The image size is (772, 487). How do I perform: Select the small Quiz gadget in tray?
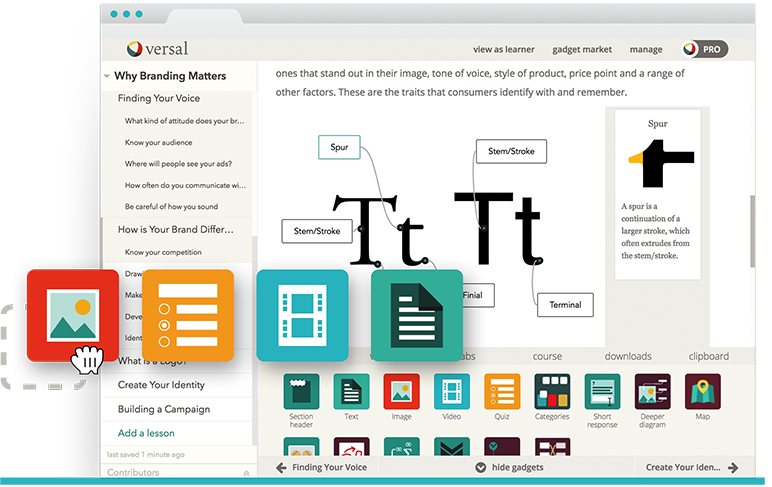502,391
